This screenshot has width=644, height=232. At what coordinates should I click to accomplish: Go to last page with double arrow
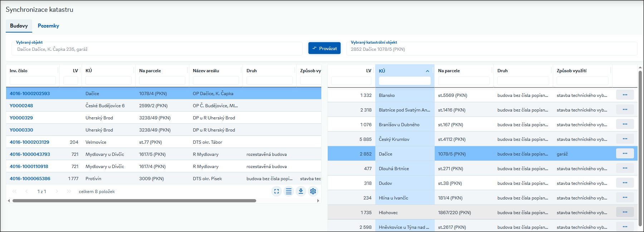pyautogui.click(x=69, y=192)
